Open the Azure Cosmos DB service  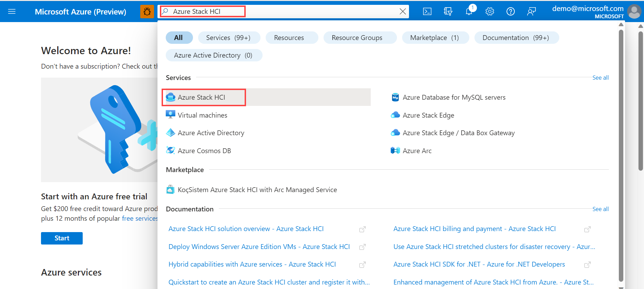coord(204,151)
